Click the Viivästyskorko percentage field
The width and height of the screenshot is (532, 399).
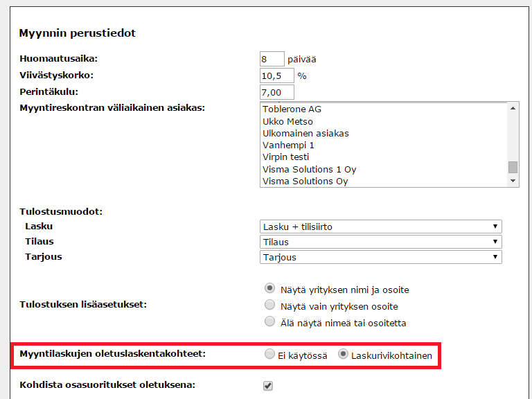tap(276, 76)
